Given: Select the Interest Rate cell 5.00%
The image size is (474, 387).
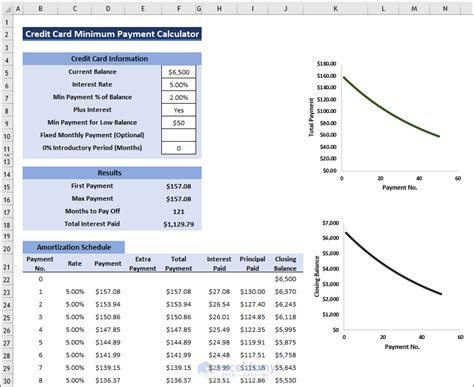Looking at the screenshot, I should [x=178, y=85].
